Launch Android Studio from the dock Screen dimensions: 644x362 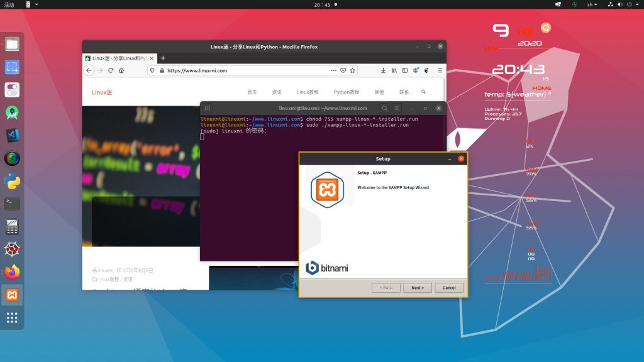pos(12,112)
